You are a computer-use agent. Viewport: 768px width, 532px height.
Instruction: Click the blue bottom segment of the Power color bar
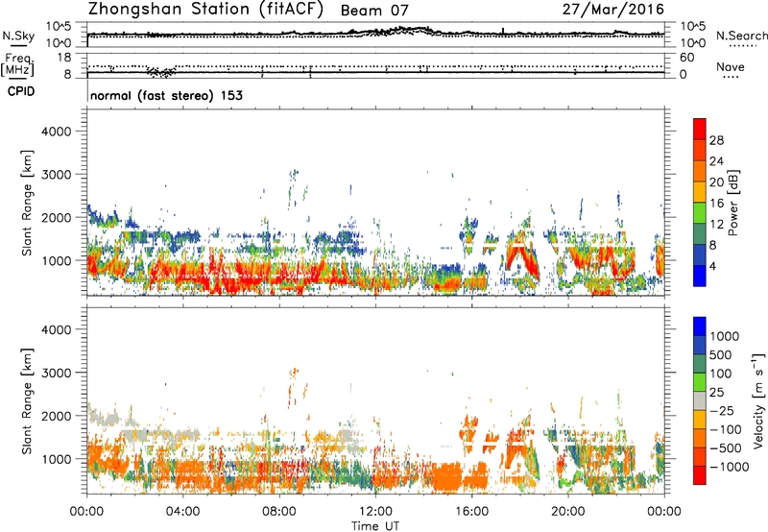pos(700,276)
